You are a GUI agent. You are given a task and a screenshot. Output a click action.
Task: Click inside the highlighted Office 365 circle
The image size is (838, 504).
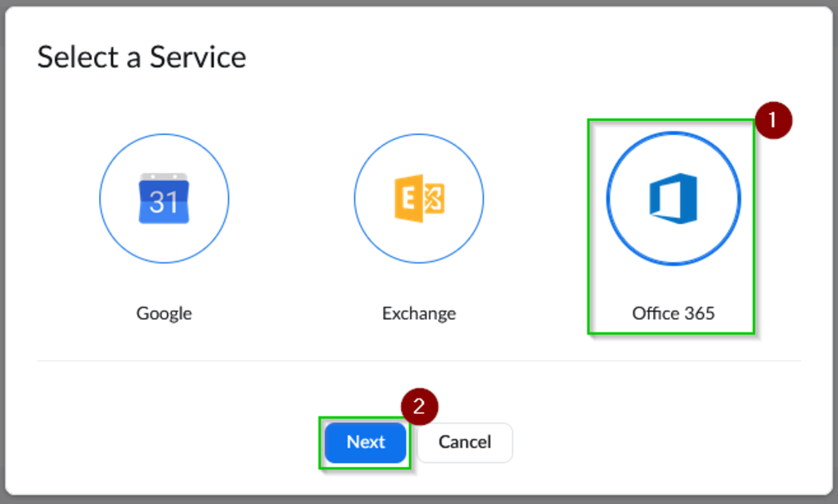[673, 198]
